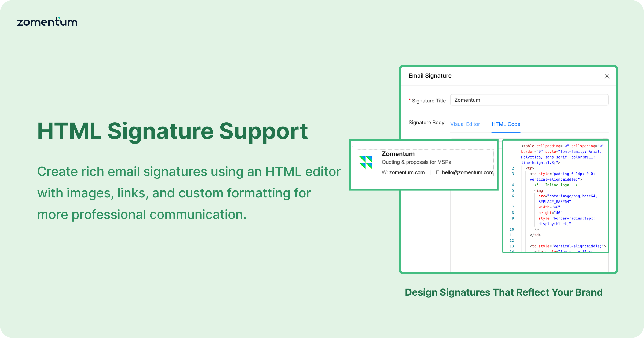Click the Signature Body label
644x338 pixels.
point(427,123)
